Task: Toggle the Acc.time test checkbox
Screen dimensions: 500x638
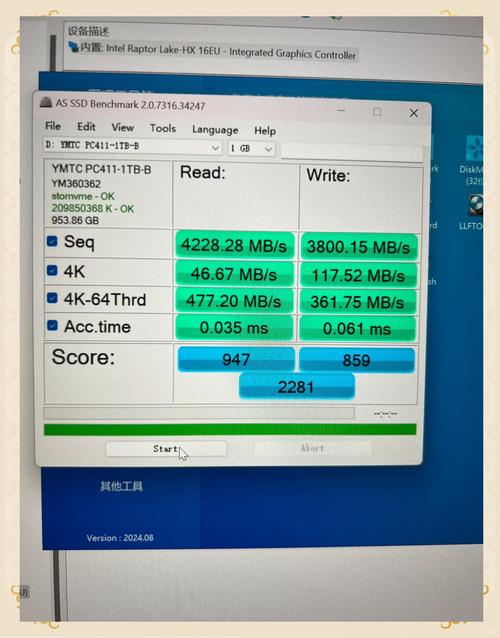Action: pyautogui.click(x=52, y=326)
